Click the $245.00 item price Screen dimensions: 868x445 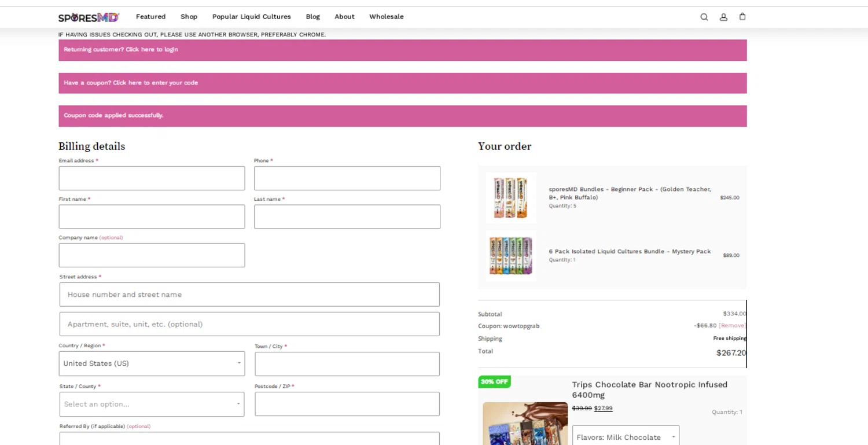pos(730,198)
